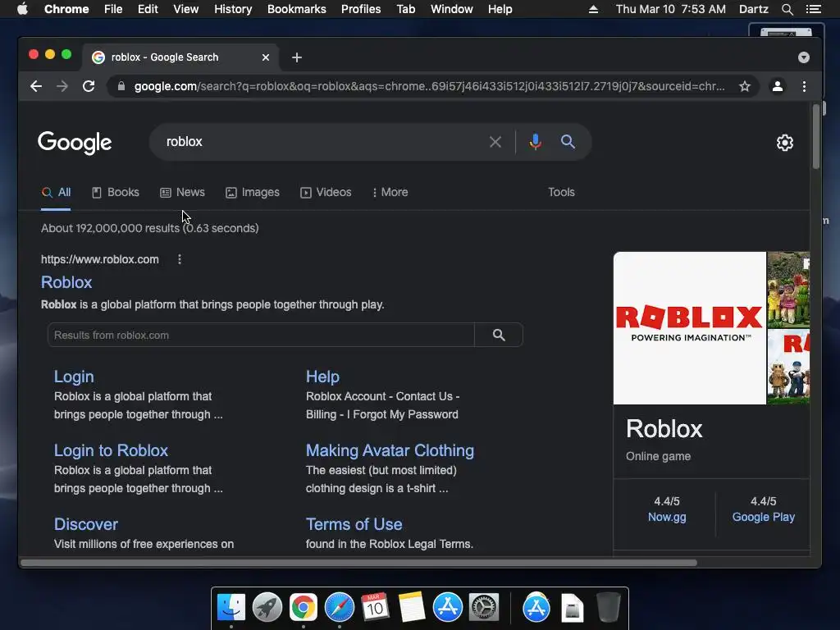Go to the Google logo homepage

(x=75, y=143)
